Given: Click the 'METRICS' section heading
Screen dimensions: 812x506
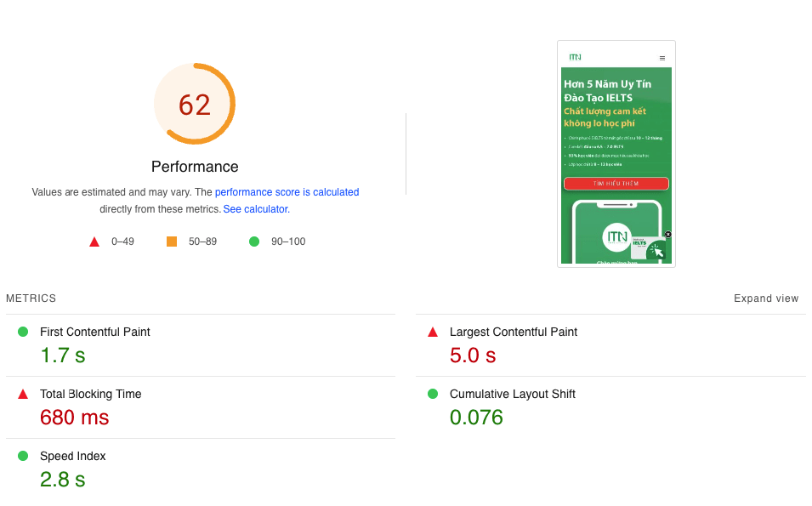Looking at the screenshot, I should [x=31, y=298].
